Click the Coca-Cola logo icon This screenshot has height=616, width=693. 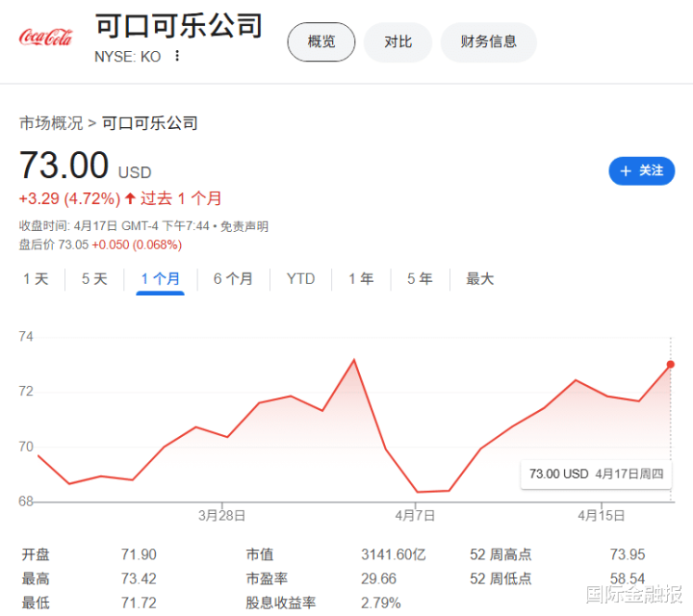pyautogui.click(x=45, y=38)
